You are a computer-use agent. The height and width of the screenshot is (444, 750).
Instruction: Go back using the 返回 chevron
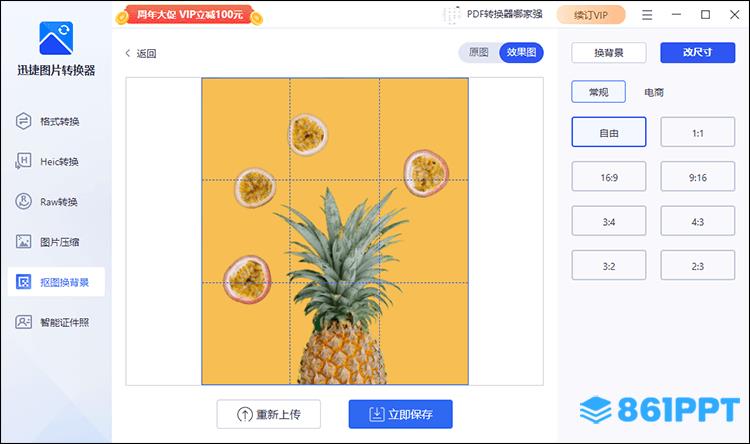pos(128,53)
